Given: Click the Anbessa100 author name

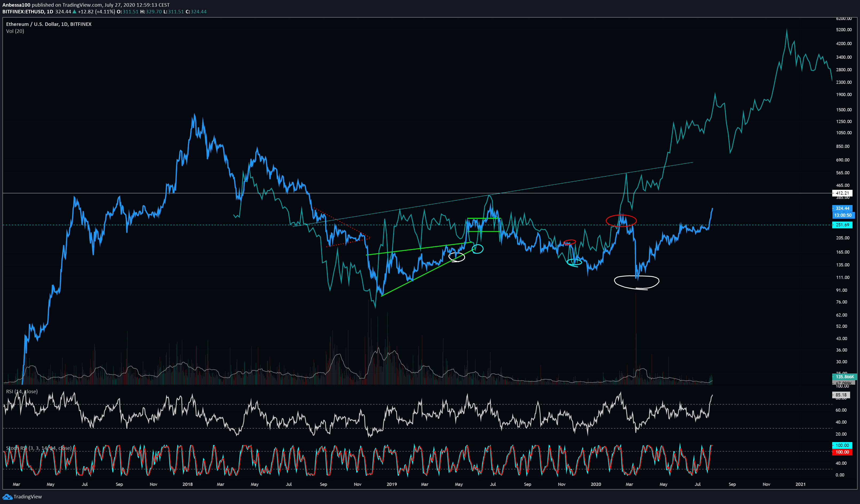Looking at the screenshot, I should click(16, 5).
